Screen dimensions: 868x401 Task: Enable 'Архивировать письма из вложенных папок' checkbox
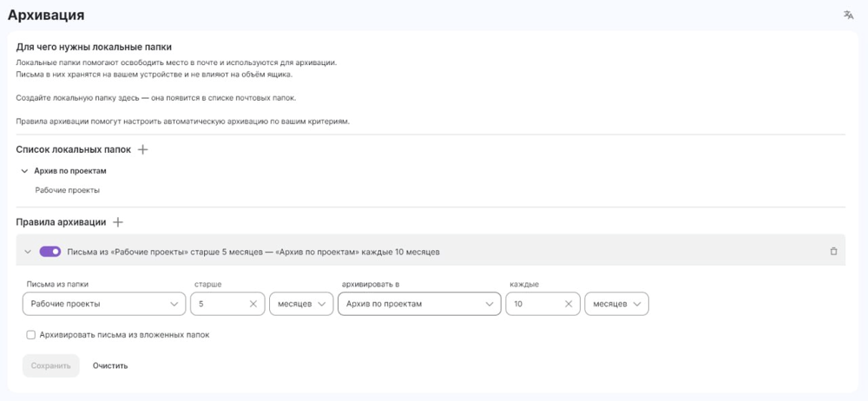click(x=31, y=334)
